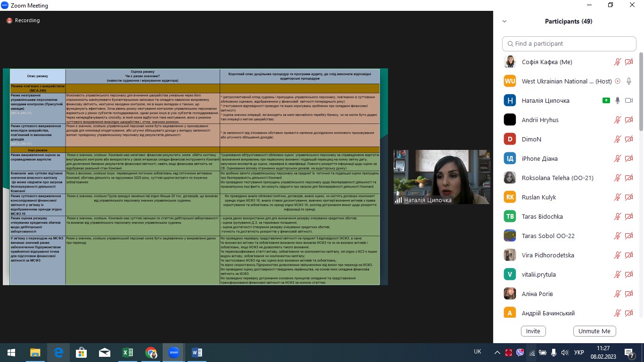This screenshot has height=362, width=644.
Task: Select Andrii Hryhus in the participants list
Action: click(540, 120)
